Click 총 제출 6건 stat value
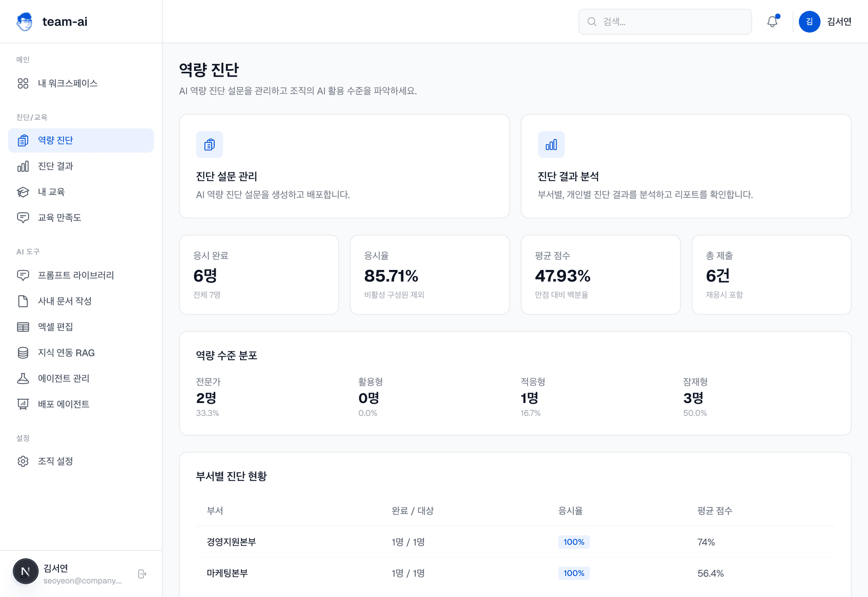The height and width of the screenshot is (597, 868). tap(718, 275)
